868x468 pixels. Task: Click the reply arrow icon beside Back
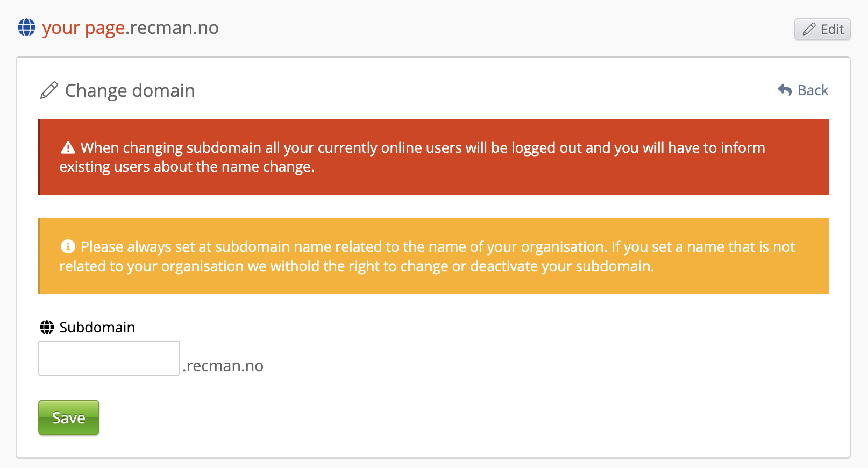(785, 90)
